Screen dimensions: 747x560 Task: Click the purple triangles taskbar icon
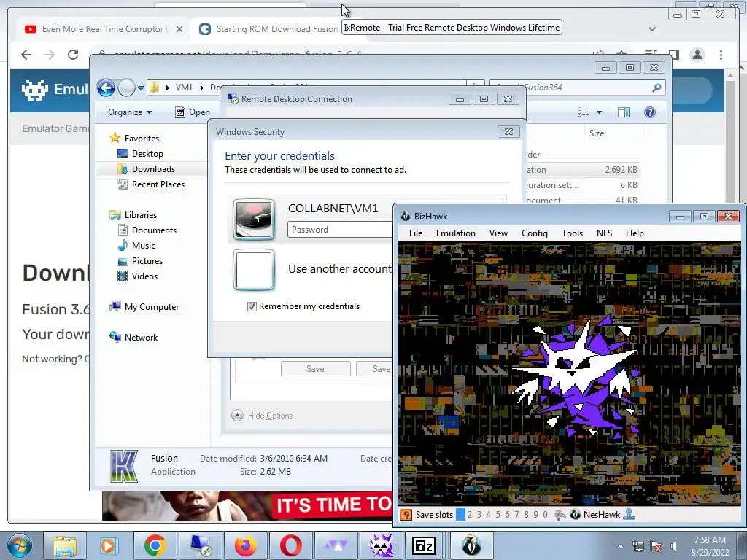[x=336, y=545]
